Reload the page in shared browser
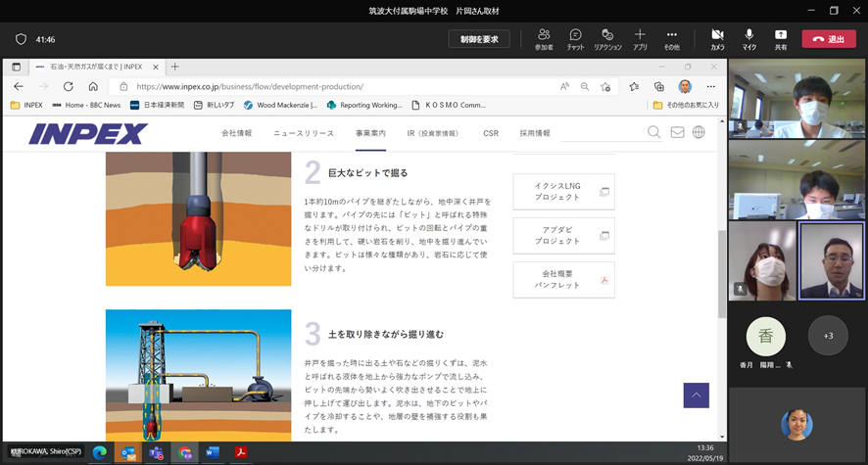Viewport: 868px width, 465px height. point(69,86)
